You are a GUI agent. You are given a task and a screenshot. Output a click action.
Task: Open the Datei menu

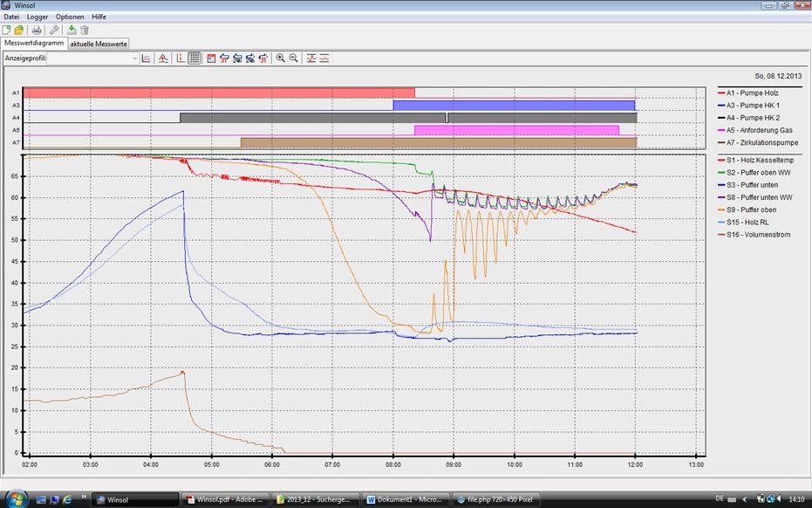11,17
